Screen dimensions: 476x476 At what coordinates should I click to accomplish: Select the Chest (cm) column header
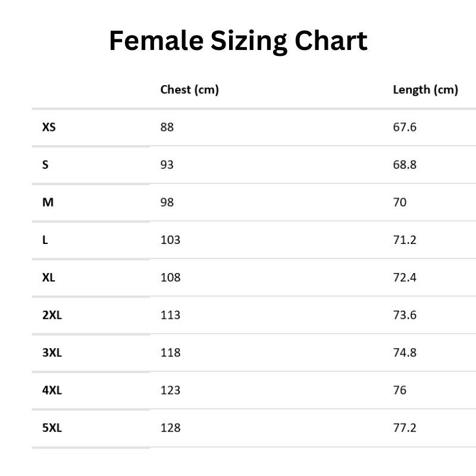(190, 90)
